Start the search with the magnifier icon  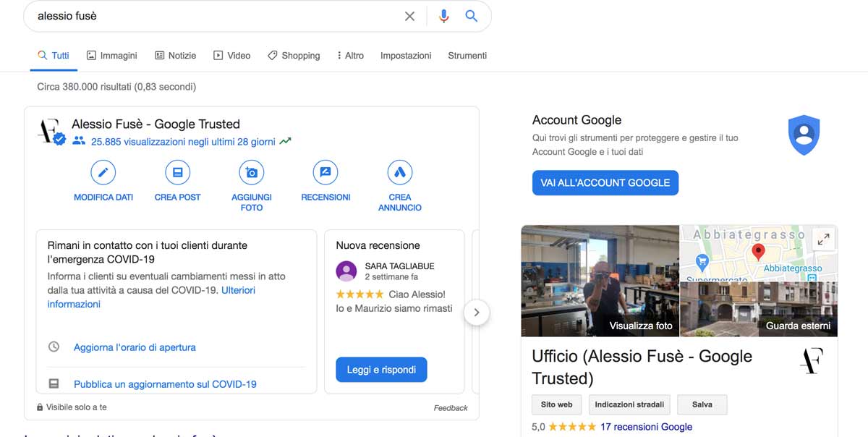point(471,15)
